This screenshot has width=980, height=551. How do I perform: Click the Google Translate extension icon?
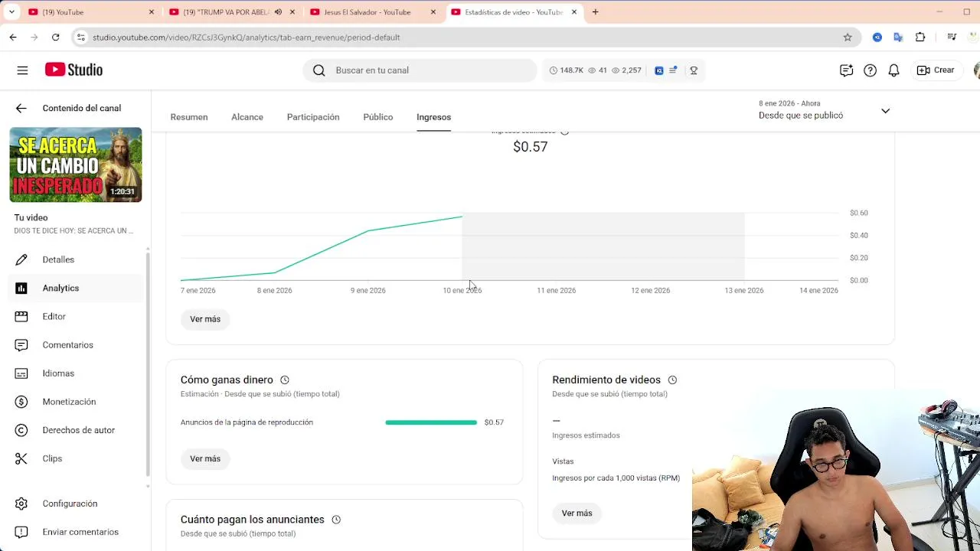pyautogui.click(x=899, y=37)
